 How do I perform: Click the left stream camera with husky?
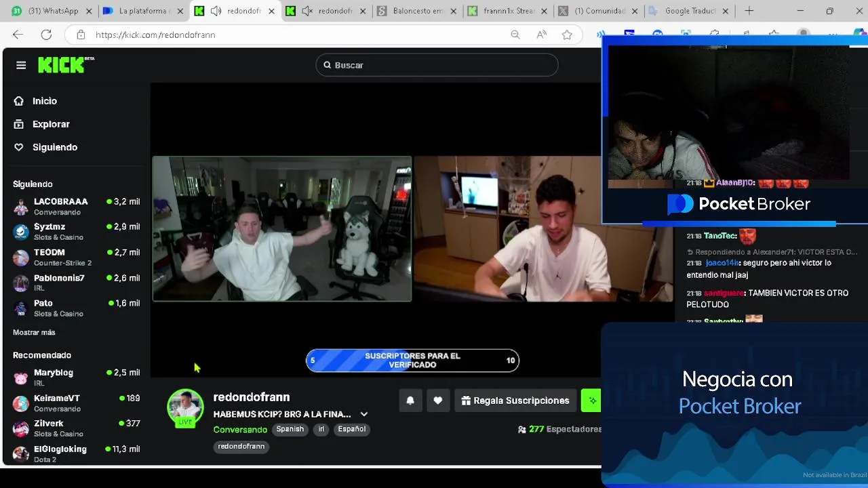(x=281, y=228)
